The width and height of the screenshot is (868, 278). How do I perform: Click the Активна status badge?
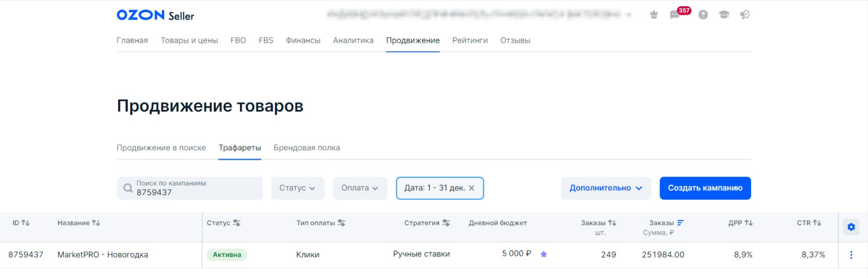click(x=227, y=254)
